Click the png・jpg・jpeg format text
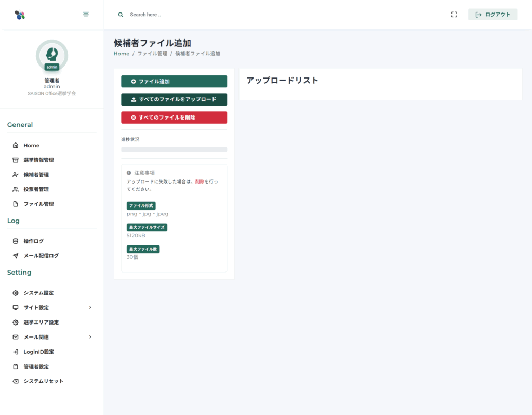532x415 pixels. point(148,214)
